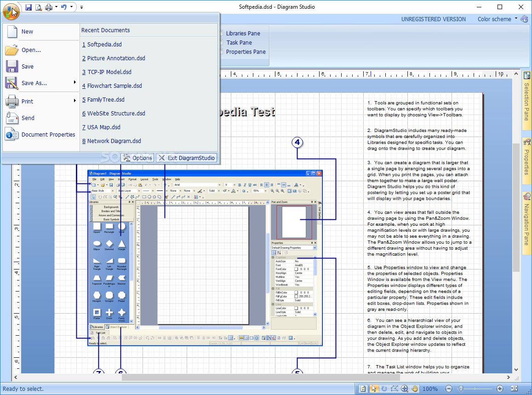
Task: Click the Document Properties info icon
Action: click(x=11, y=135)
